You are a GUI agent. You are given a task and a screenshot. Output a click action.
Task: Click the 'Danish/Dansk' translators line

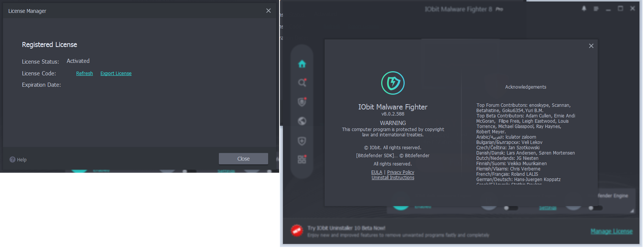click(x=526, y=153)
